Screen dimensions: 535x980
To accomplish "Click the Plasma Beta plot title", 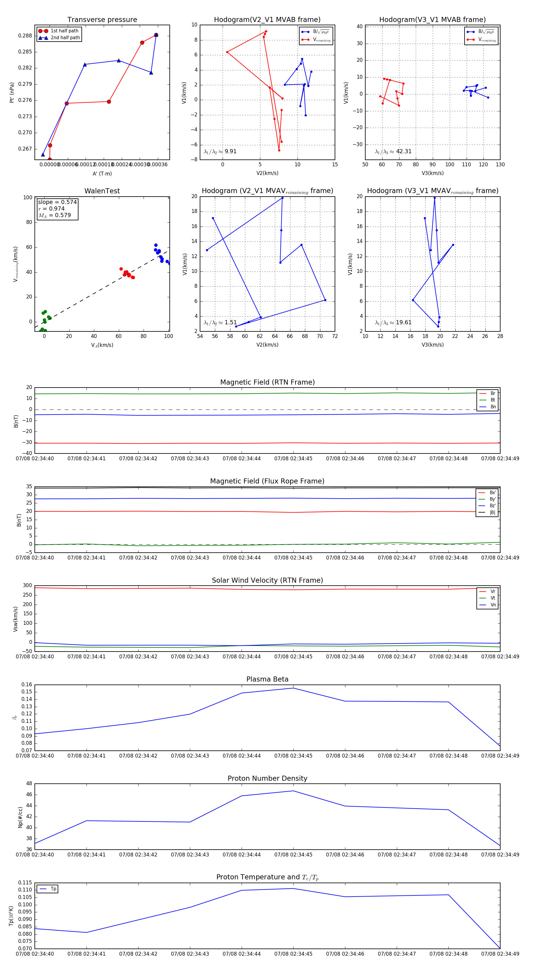I will pyautogui.click(x=267, y=679).
